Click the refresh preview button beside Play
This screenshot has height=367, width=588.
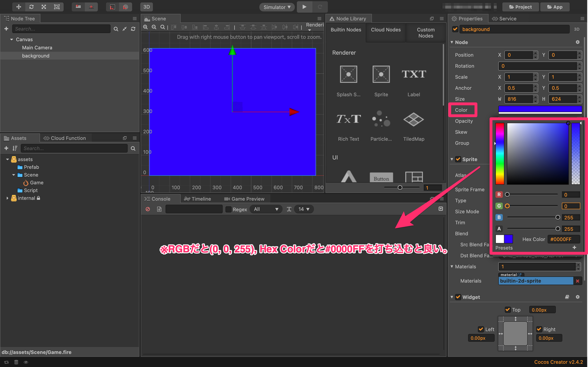(x=319, y=7)
